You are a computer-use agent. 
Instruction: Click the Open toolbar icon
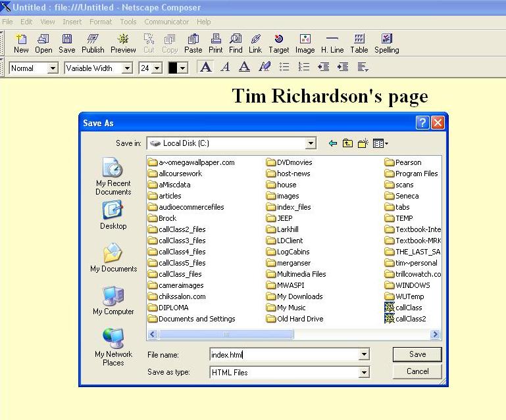coord(43,43)
